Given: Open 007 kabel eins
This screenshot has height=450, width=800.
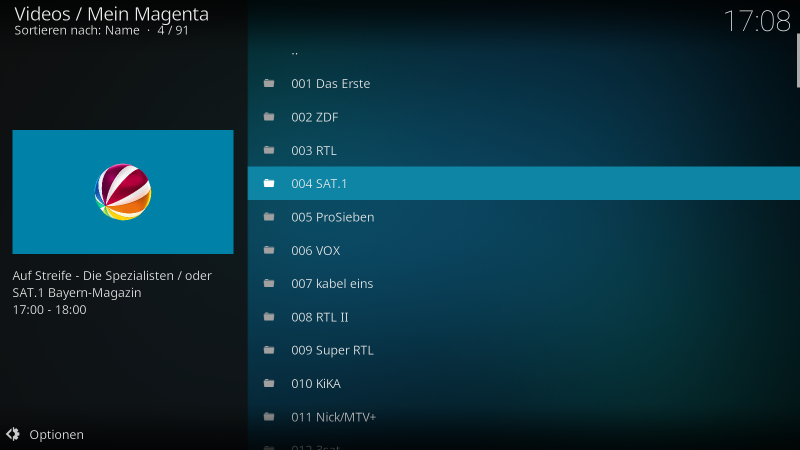Looking at the screenshot, I should click(522, 283).
